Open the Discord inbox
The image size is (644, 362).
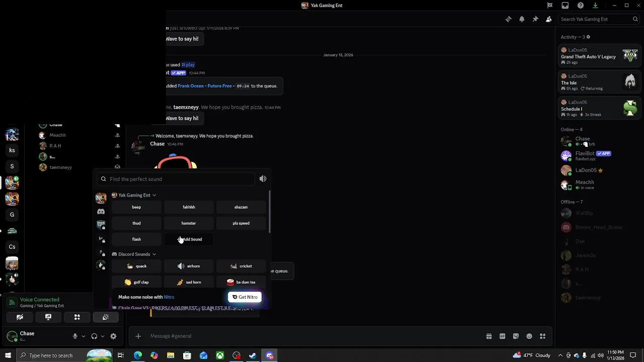pos(565,6)
